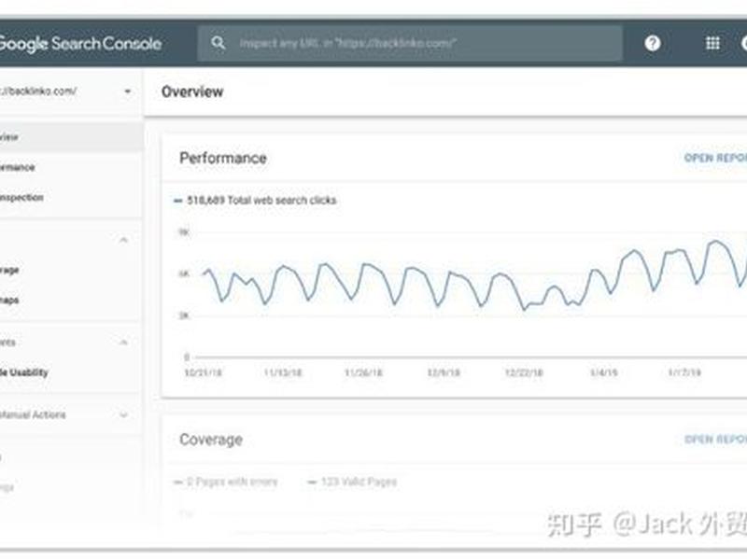Image resolution: width=747 pixels, height=560 pixels.
Task: Select Overview in the sidebar
Action: [x=72, y=137]
